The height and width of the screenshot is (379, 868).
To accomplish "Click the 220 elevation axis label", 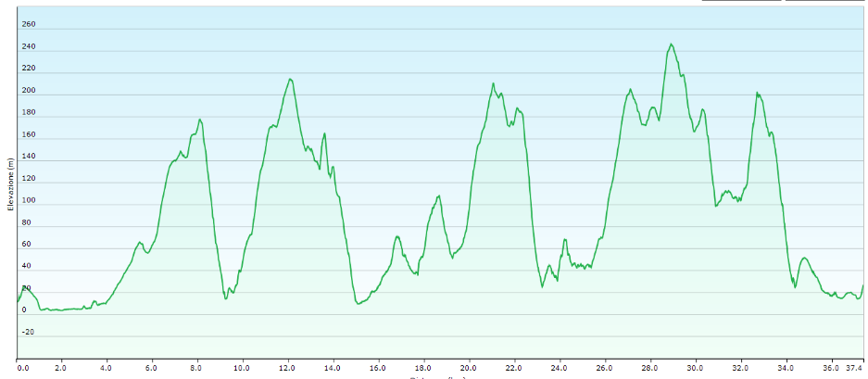I will (x=28, y=69).
